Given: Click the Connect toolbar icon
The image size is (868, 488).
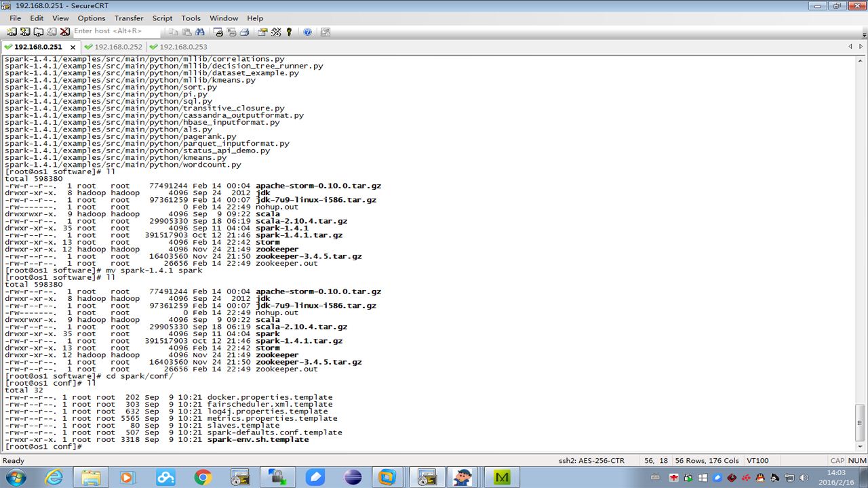Looking at the screenshot, I should 12,32.
